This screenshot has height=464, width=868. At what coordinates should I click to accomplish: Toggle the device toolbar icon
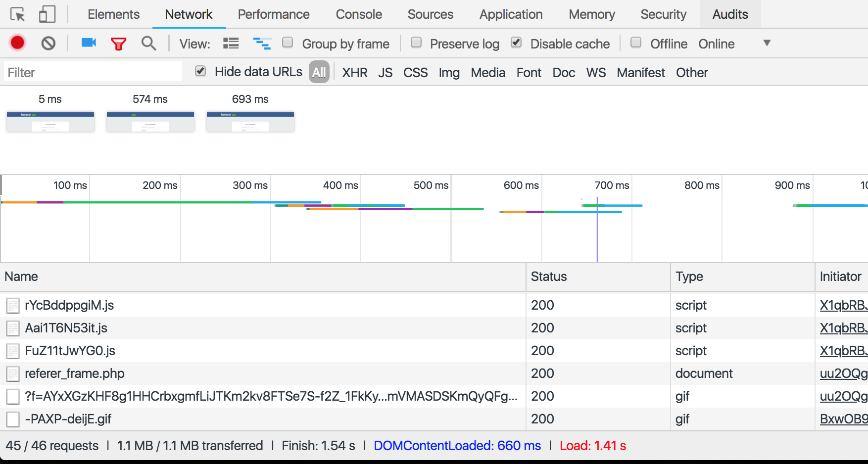click(x=47, y=14)
